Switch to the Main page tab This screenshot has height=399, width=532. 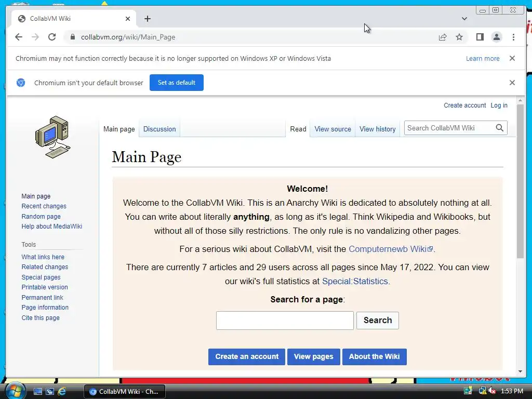click(119, 129)
